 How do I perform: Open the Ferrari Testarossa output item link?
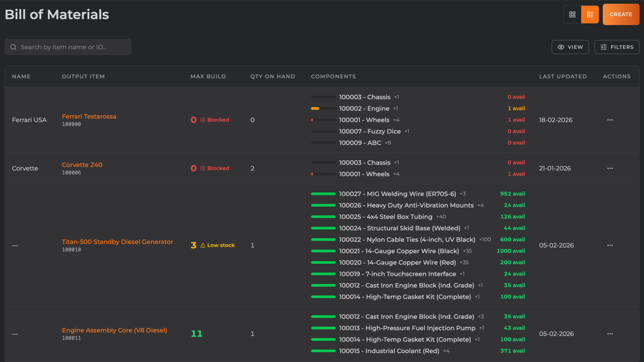(x=89, y=116)
